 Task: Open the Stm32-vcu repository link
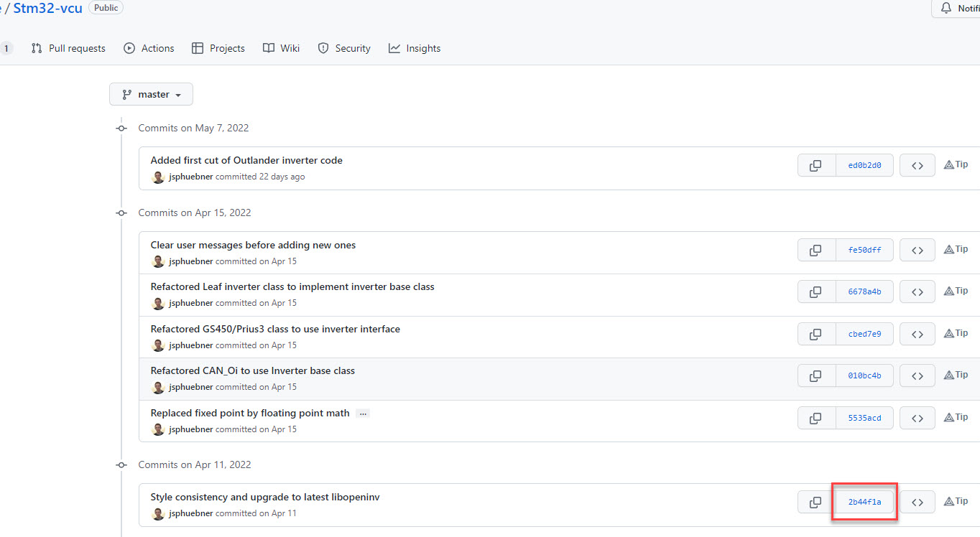(47, 9)
